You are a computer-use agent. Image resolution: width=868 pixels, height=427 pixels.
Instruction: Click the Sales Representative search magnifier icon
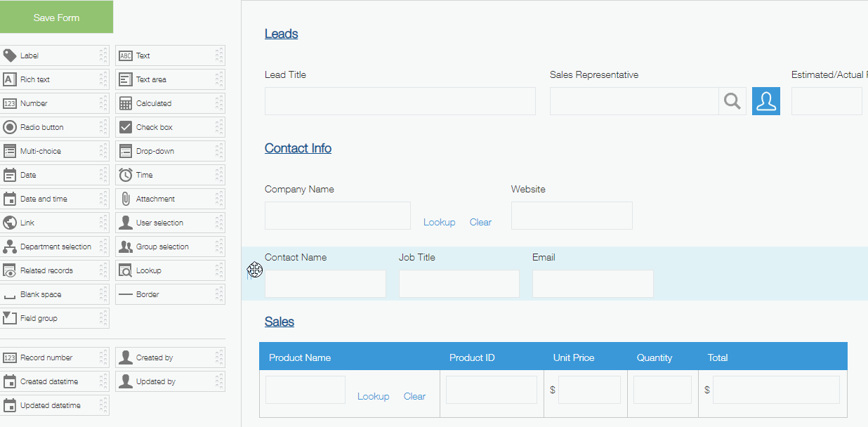(732, 101)
